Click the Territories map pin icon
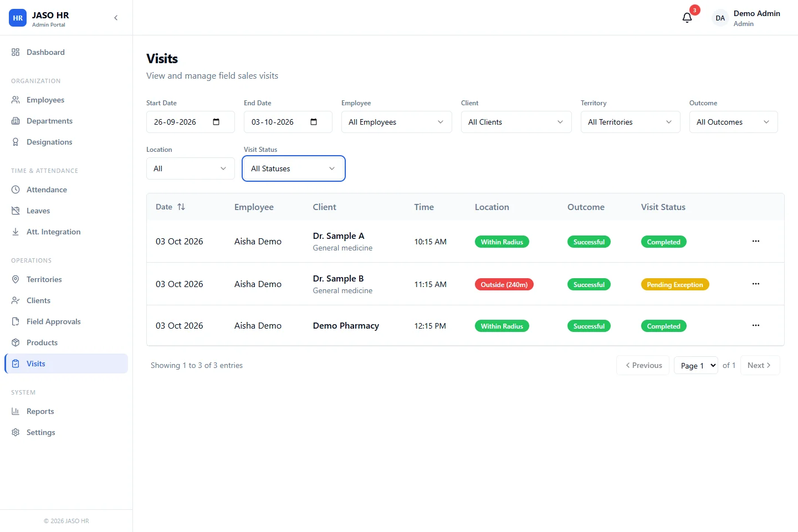The image size is (798, 532). pos(16,279)
